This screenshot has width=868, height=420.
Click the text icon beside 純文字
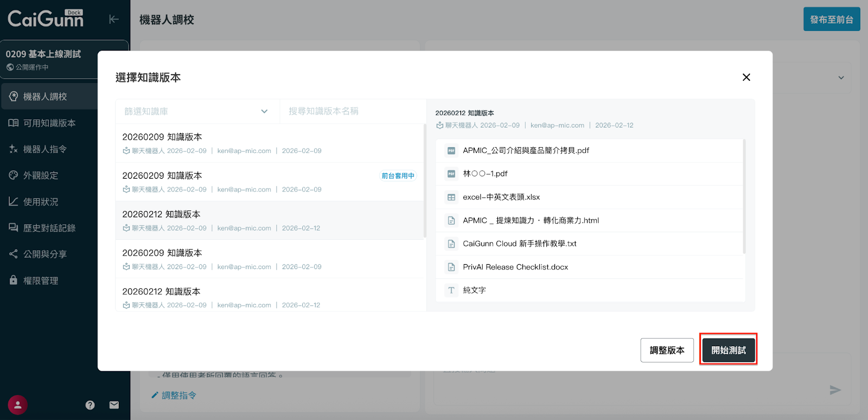[451, 290]
